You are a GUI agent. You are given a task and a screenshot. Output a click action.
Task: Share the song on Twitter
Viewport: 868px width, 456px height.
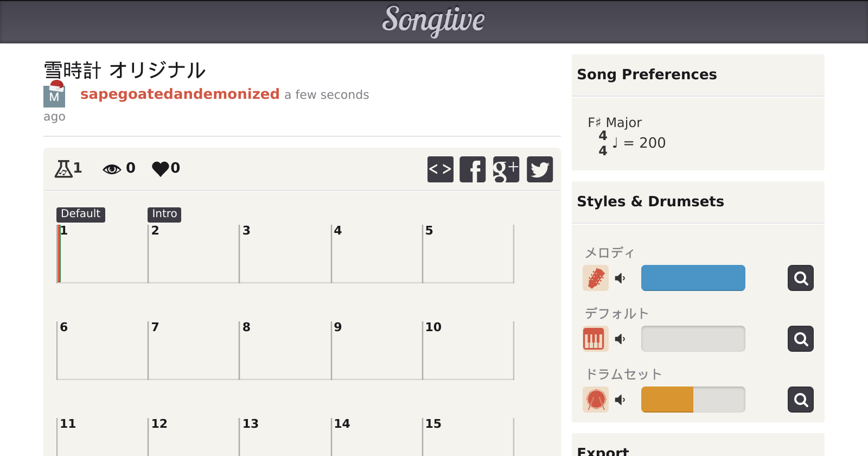[540, 169]
